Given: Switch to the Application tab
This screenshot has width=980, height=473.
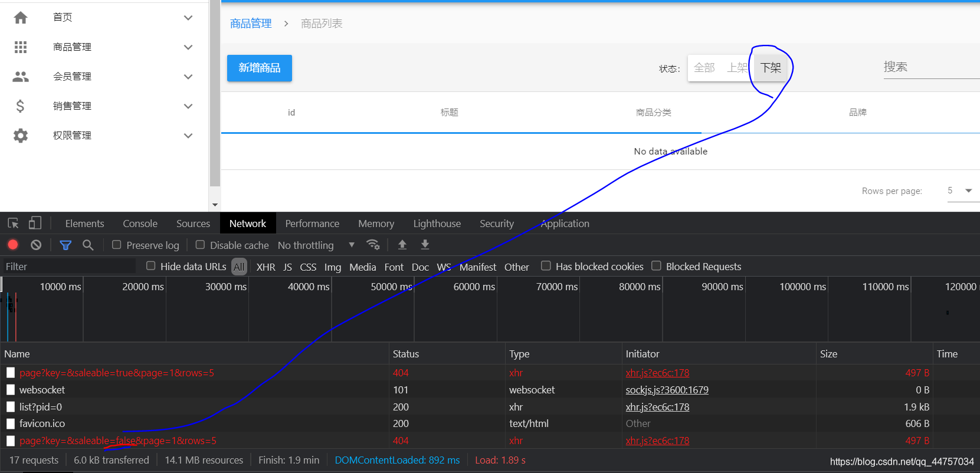Looking at the screenshot, I should click(565, 224).
